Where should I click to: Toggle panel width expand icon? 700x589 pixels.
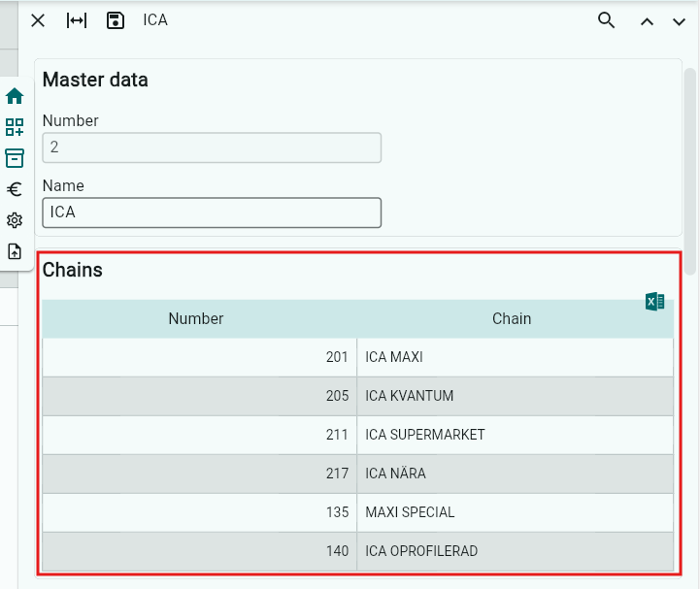77,20
